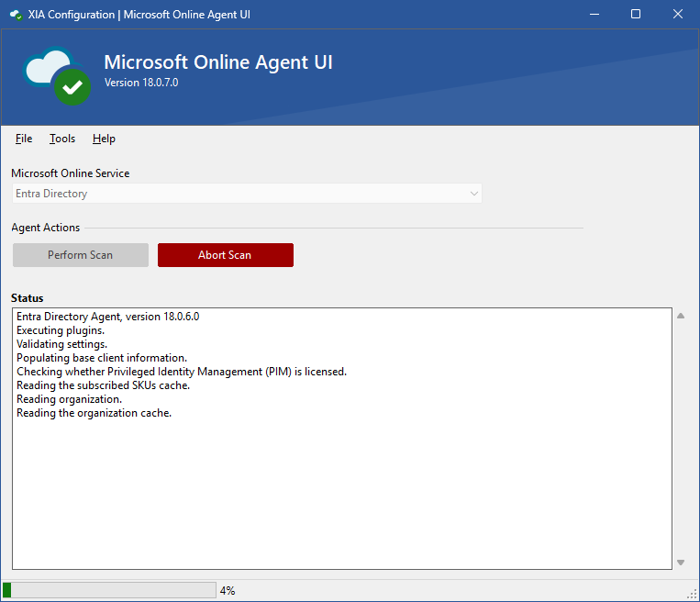700x602 pixels.
Task: Click the window resize grip in corner
Action: [692, 594]
